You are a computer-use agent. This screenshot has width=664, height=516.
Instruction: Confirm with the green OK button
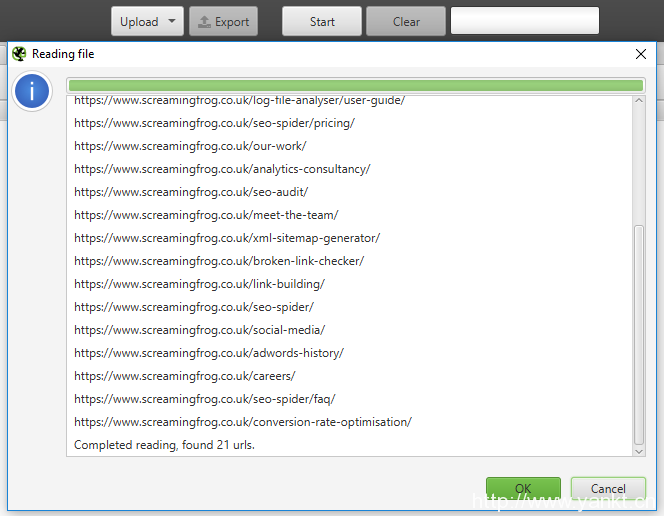[x=523, y=489]
